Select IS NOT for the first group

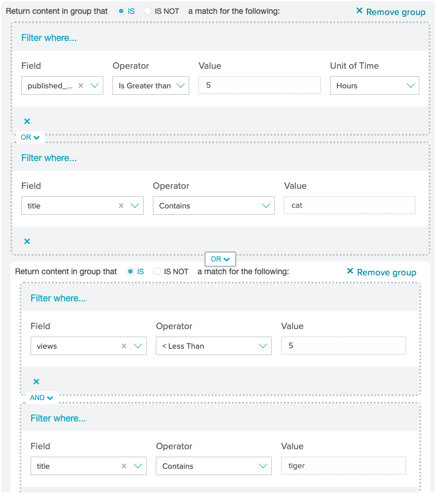click(x=148, y=11)
